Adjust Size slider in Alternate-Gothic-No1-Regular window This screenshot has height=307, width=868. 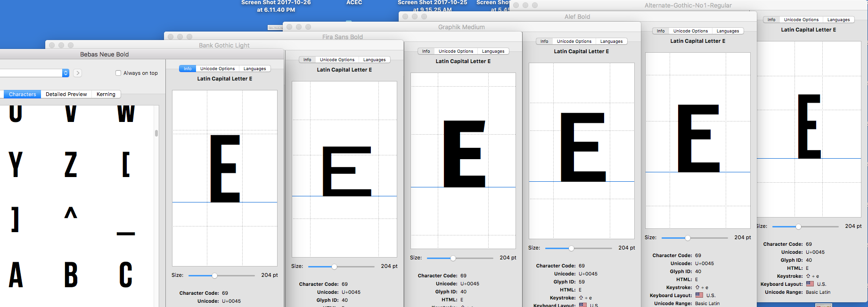[805, 226]
